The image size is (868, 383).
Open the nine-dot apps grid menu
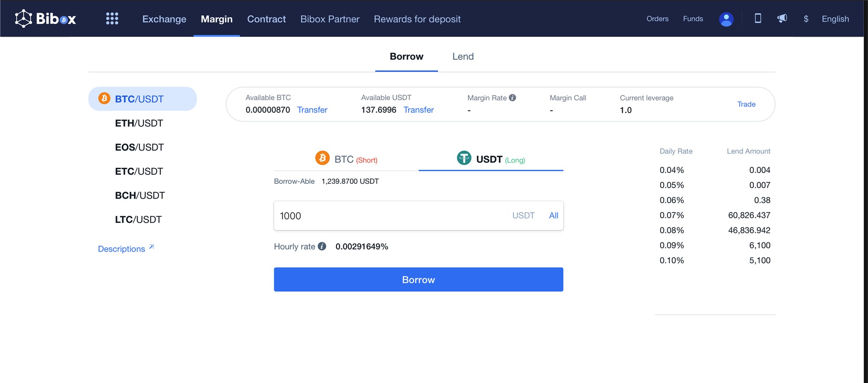tap(112, 19)
